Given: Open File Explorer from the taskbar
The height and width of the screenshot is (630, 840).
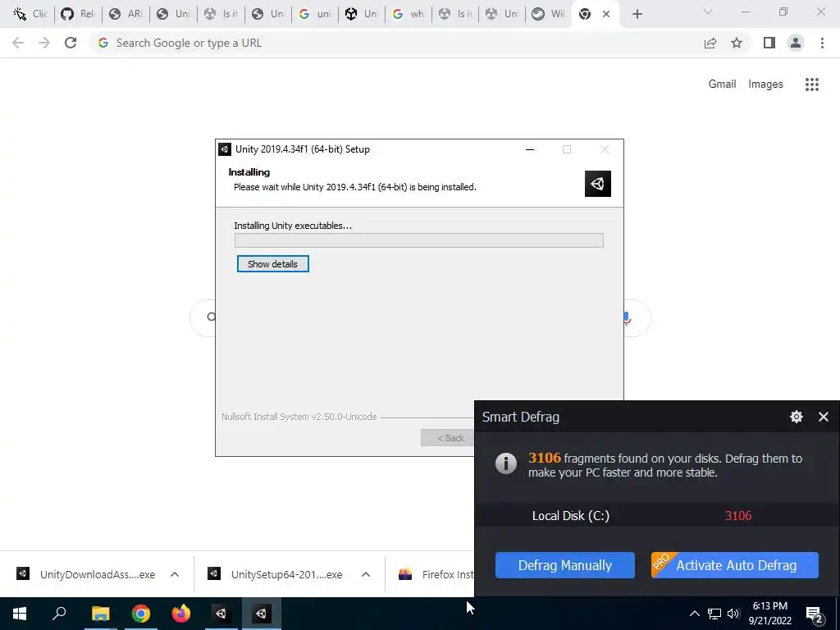Looking at the screenshot, I should click(x=100, y=614).
